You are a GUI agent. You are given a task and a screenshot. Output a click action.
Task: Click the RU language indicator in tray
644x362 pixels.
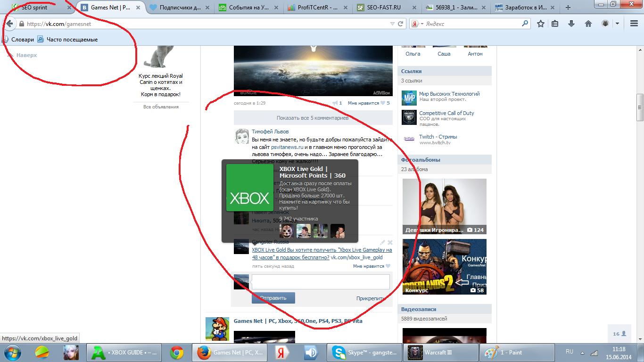click(569, 352)
